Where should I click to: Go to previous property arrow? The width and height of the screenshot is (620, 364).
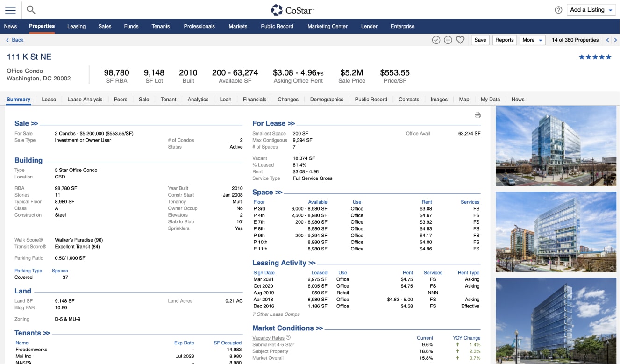[x=607, y=40]
